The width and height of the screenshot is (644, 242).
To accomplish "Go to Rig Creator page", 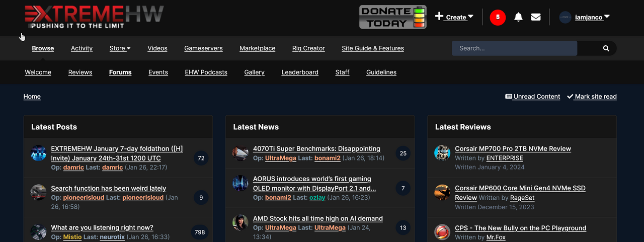I will [x=308, y=48].
